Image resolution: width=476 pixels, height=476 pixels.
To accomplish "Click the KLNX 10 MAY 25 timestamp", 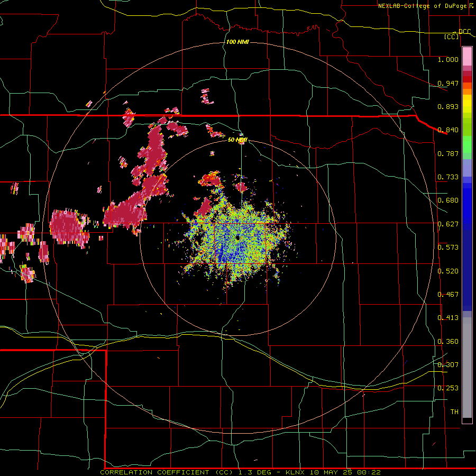I will pos(333,472).
